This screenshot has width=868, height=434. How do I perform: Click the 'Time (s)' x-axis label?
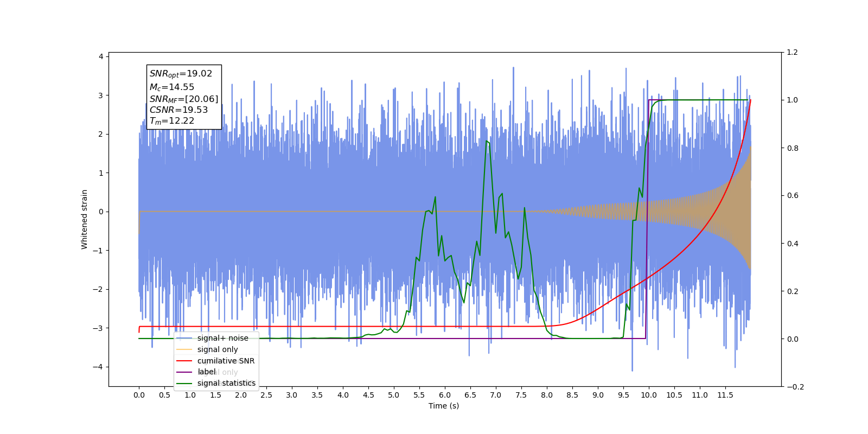[444, 406]
